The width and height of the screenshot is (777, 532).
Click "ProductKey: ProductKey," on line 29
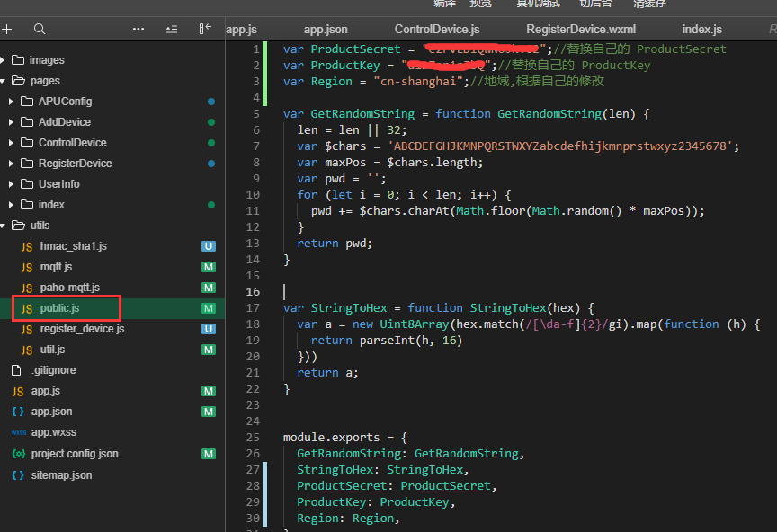pyautogui.click(x=376, y=501)
